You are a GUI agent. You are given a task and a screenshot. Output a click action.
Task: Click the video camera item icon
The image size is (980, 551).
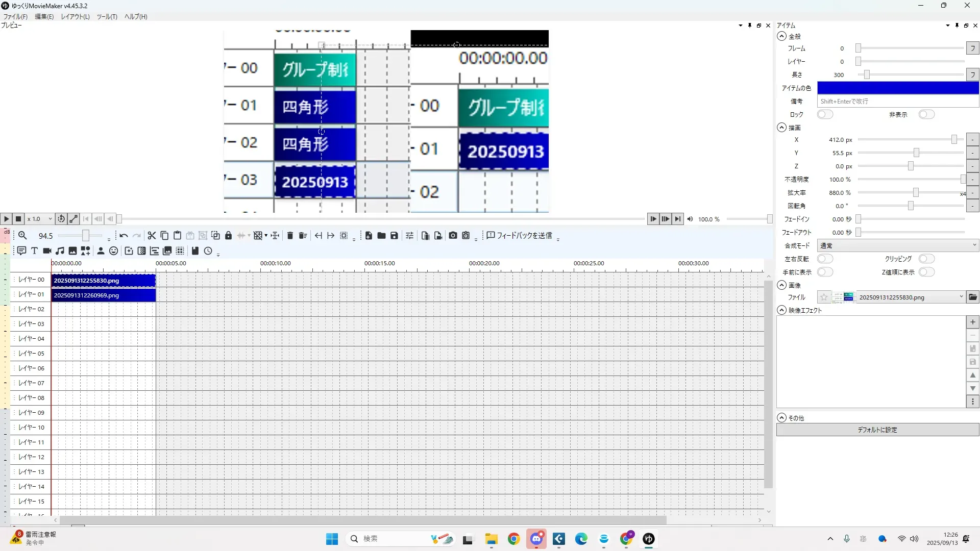click(x=47, y=251)
